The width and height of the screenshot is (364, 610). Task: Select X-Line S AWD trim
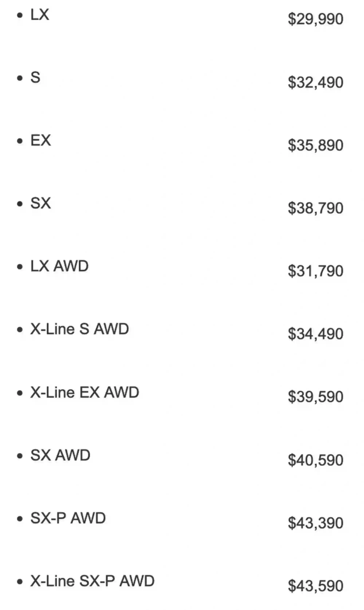(x=80, y=329)
